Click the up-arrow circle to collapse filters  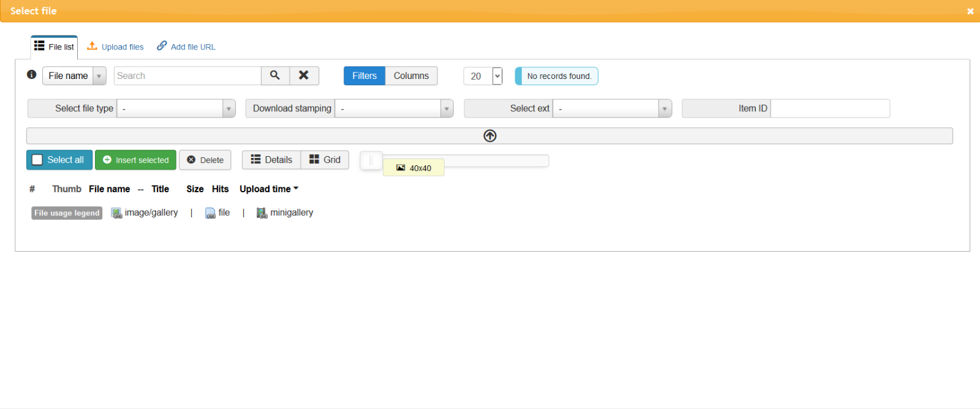coord(490,136)
